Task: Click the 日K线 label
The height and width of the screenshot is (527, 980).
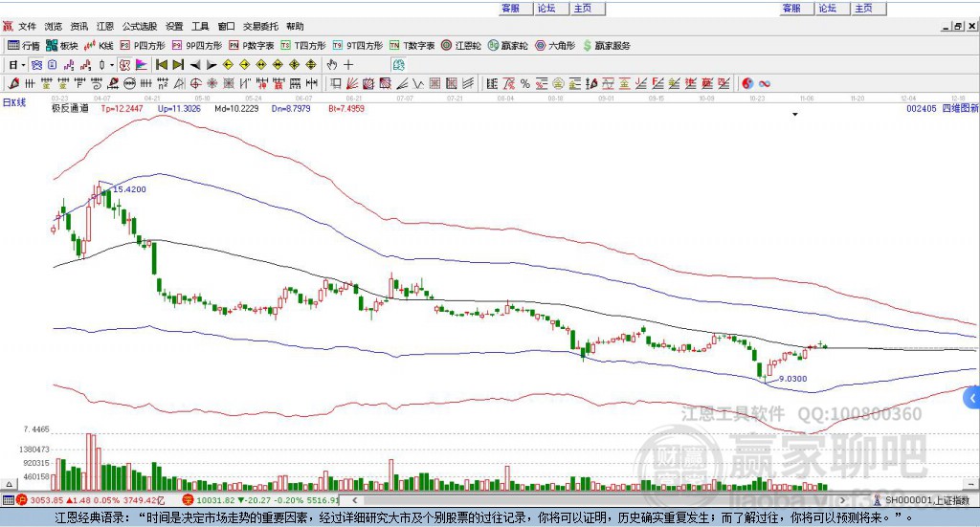Action: (14, 102)
